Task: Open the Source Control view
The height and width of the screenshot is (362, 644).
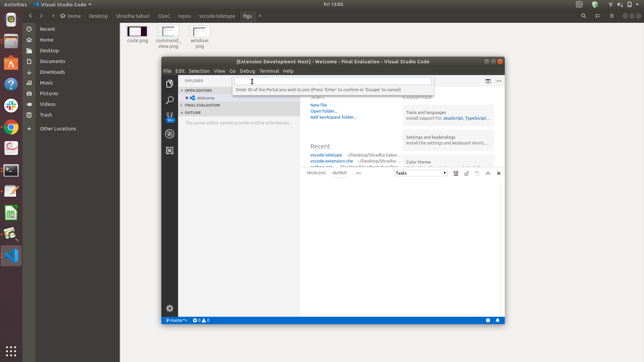Action: (170, 116)
